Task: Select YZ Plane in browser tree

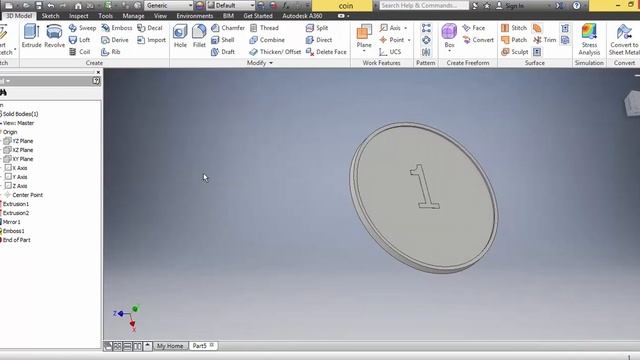Action: [19, 141]
